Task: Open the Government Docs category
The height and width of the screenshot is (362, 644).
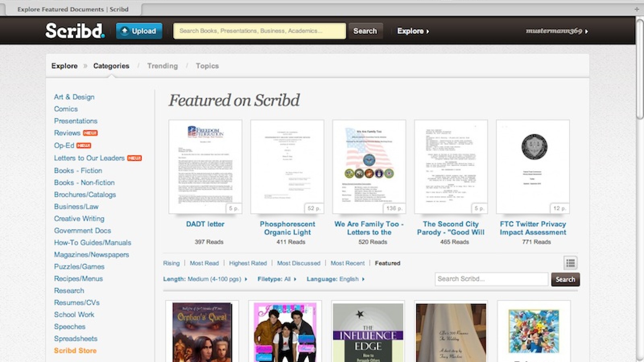Action: (83, 230)
